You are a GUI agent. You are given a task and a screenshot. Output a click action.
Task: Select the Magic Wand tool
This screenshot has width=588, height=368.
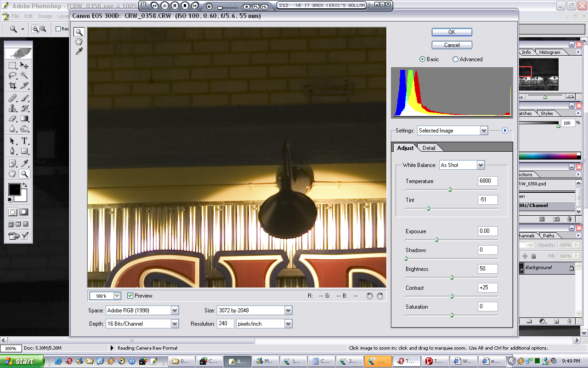pyautogui.click(x=24, y=75)
